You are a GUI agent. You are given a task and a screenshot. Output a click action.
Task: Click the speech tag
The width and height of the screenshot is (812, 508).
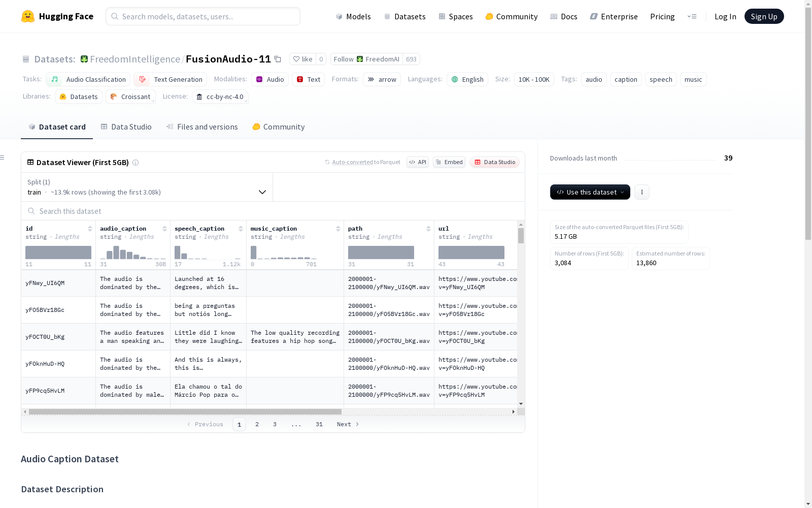(661, 79)
